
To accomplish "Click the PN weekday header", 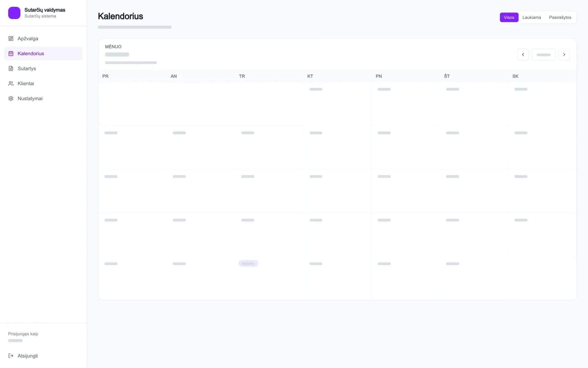I will 379,76.
